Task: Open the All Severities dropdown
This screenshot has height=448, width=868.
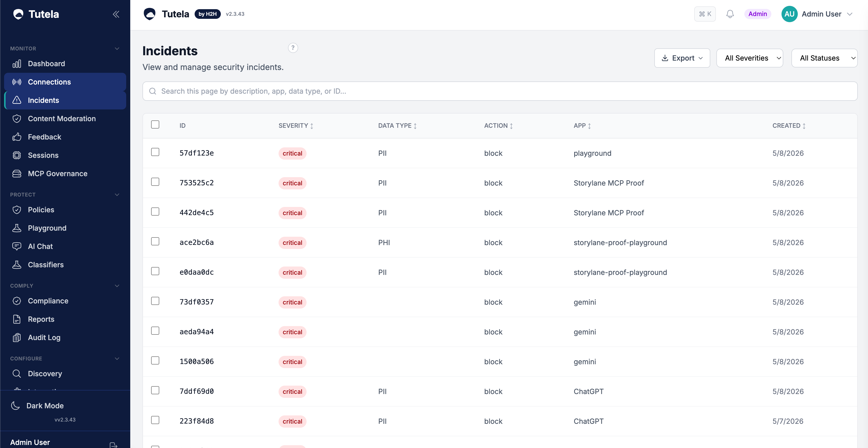Action: [749, 58]
